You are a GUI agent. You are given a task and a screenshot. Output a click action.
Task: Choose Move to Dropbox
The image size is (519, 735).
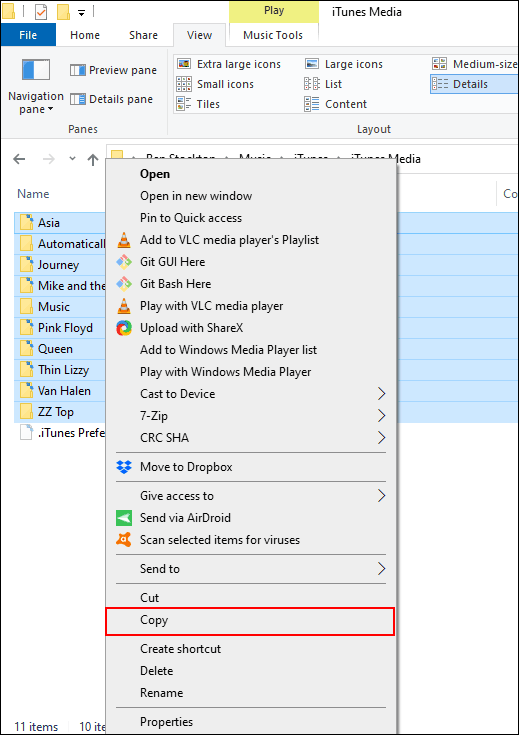coord(251,467)
